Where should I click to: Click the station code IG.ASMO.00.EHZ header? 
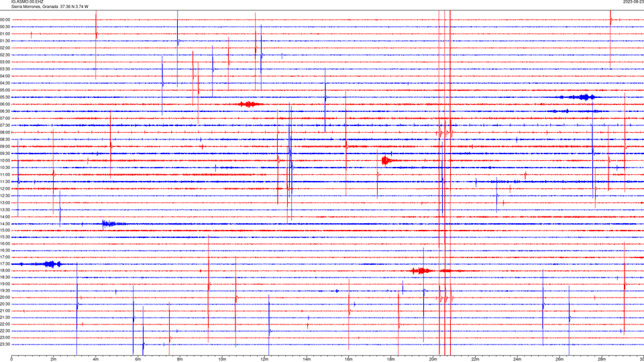pos(27,1)
